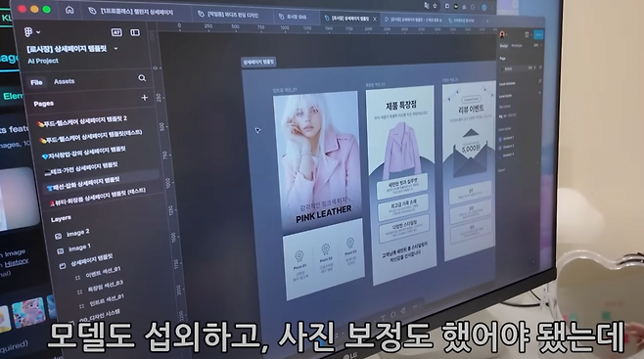Click the Home icon in tab bar

[69, 10]
